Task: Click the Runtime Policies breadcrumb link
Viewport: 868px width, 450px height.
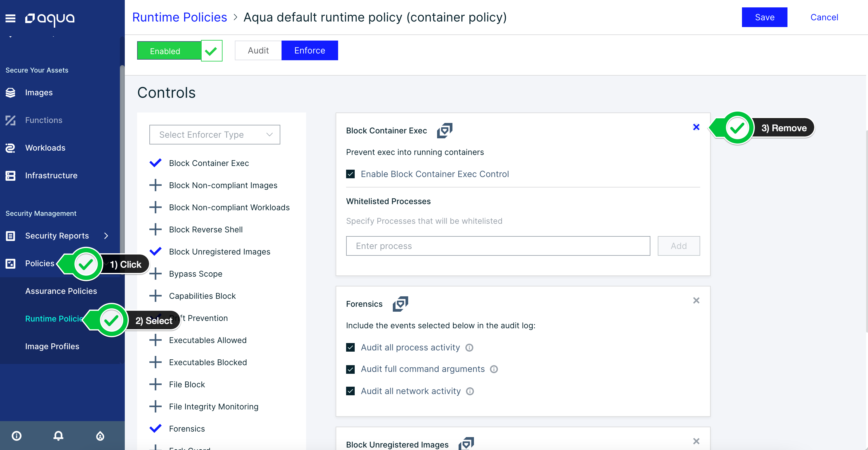Action: tap(180, 17)
